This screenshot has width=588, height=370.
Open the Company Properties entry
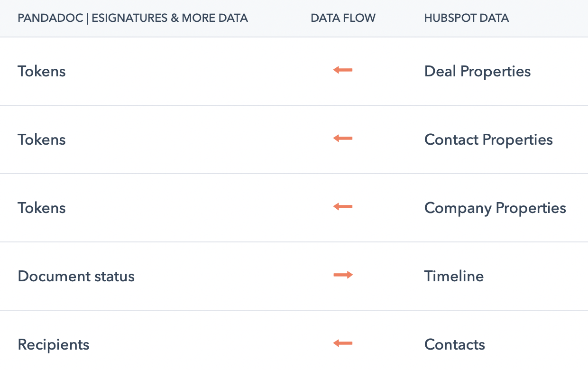pyautogui.click(x=495, y=208)
